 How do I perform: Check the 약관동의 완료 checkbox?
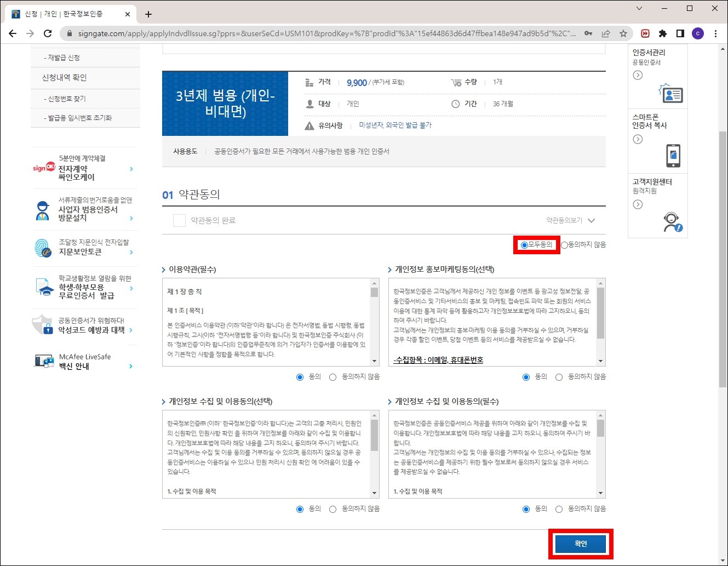point(179,220)
